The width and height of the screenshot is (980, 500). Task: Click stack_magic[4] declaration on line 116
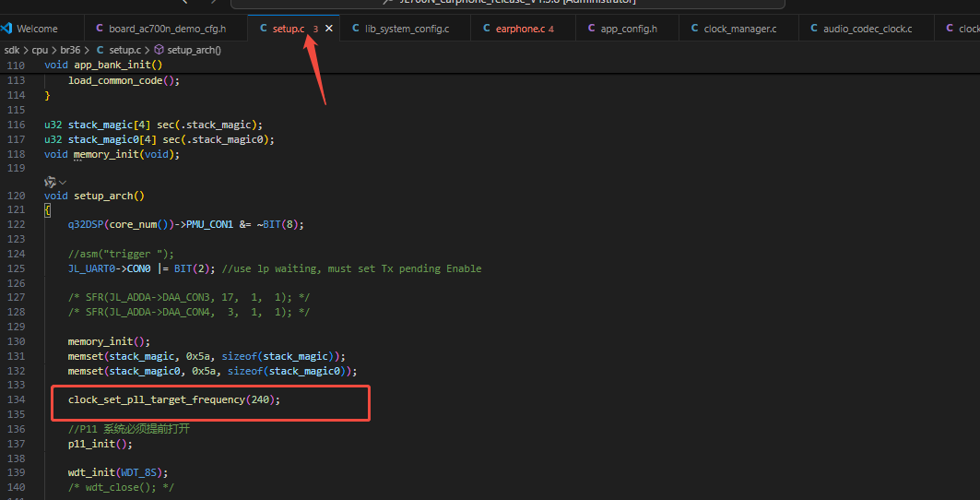pyautogui.click(x=109, y=125)
